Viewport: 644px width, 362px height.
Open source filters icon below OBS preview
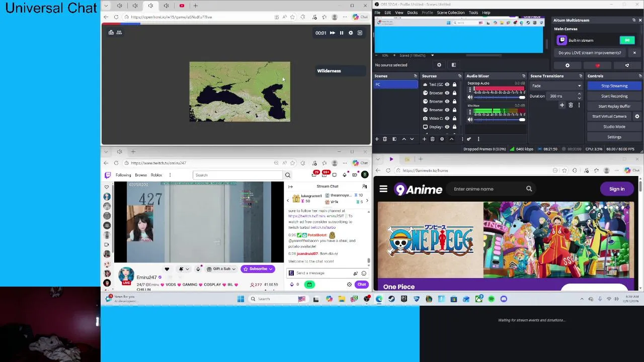(x=454, y=65)
